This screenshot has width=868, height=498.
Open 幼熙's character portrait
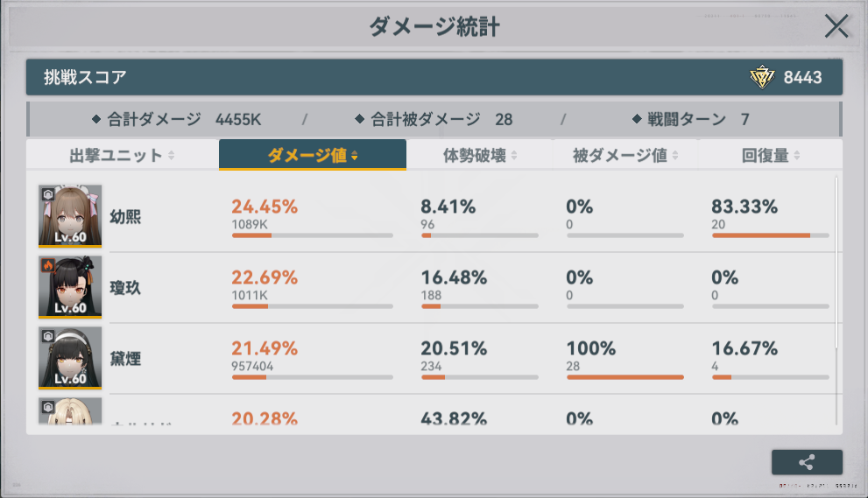point(70,215)
